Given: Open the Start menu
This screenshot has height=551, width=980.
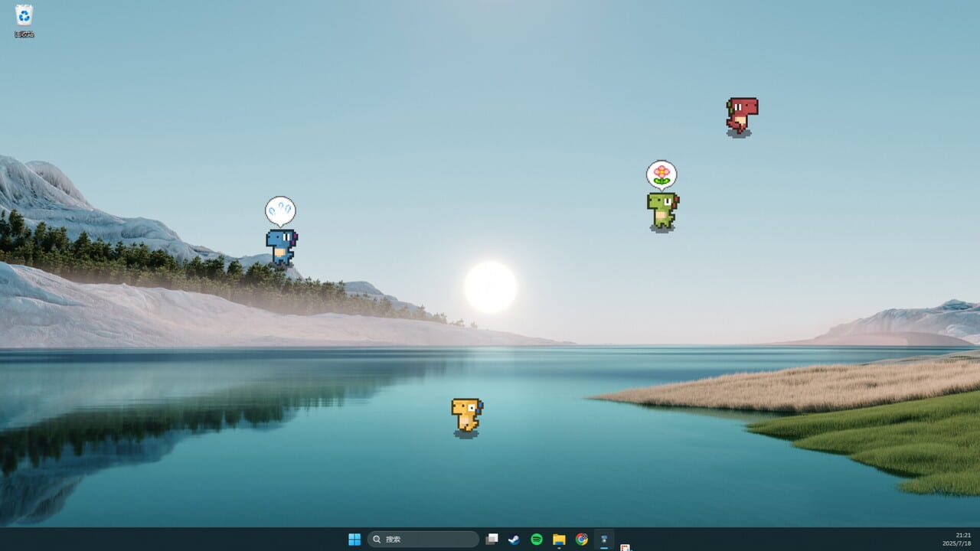Looking at the screenshot, I should (354, 539).
